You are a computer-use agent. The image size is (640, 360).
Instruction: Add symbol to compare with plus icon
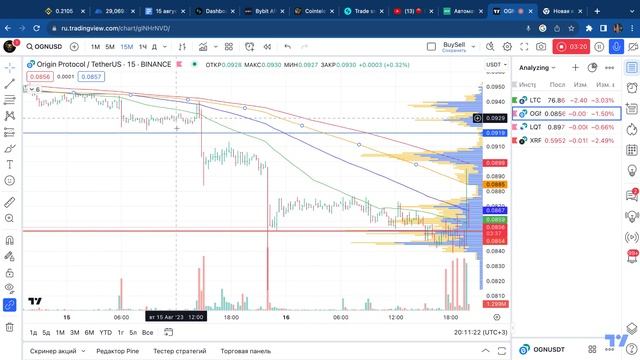74,47
